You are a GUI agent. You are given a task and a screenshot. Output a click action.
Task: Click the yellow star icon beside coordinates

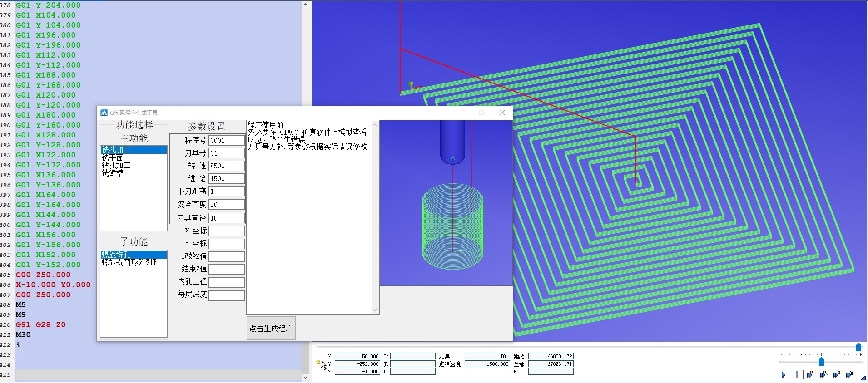point(318,362)
